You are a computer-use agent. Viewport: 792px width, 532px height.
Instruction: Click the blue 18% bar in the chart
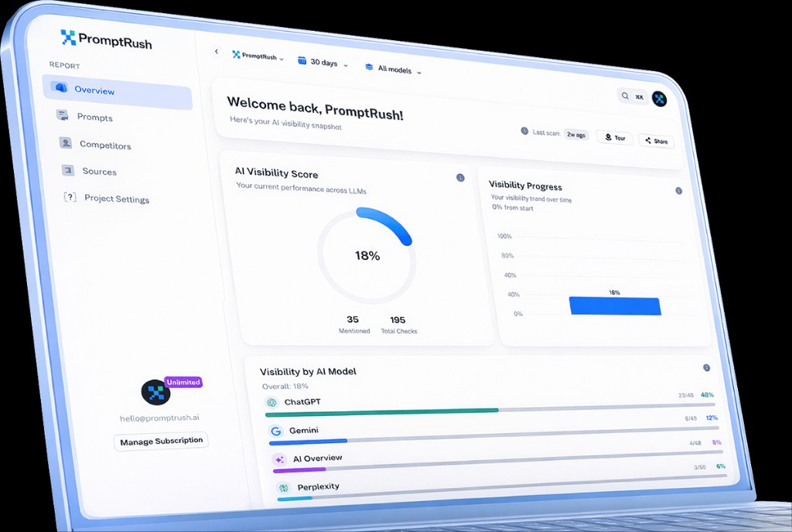(615, 306)
